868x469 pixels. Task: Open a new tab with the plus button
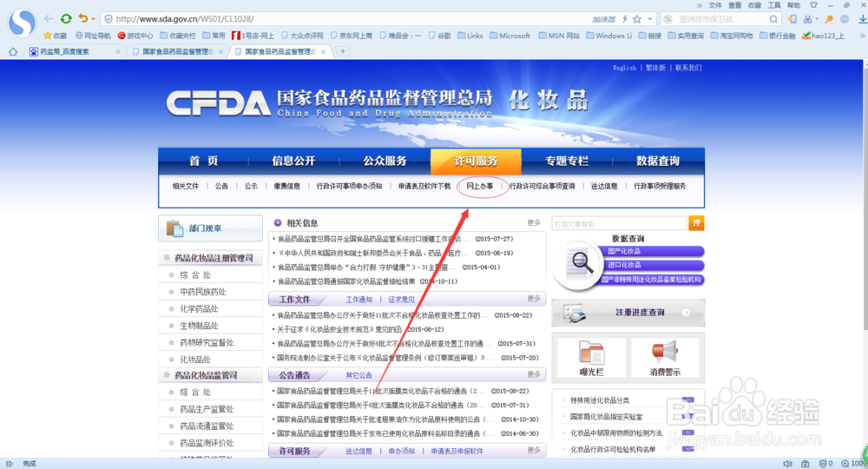(343, 51)
